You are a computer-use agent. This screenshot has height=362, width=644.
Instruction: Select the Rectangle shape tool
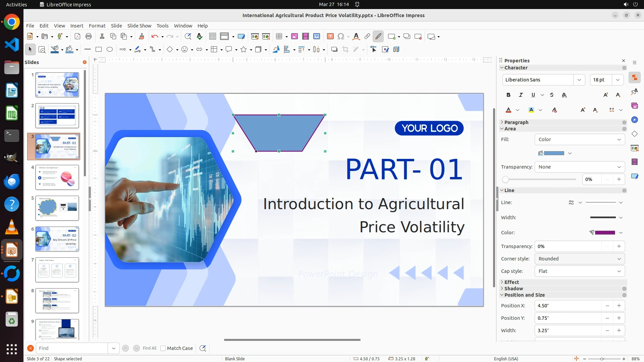98,50
